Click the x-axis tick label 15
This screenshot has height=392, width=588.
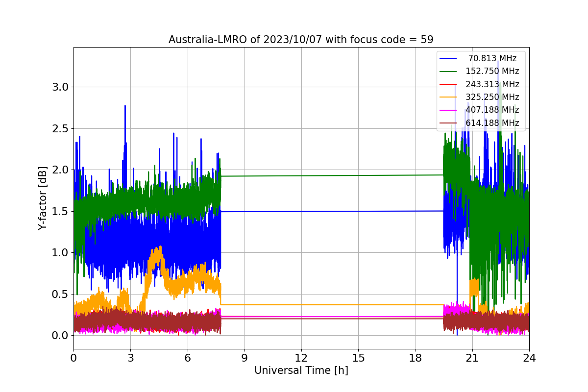358,358
